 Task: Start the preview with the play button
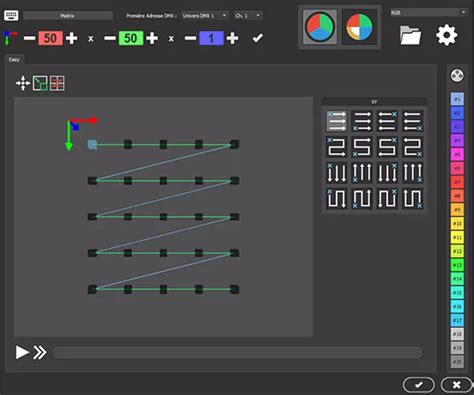click(22, 352)
